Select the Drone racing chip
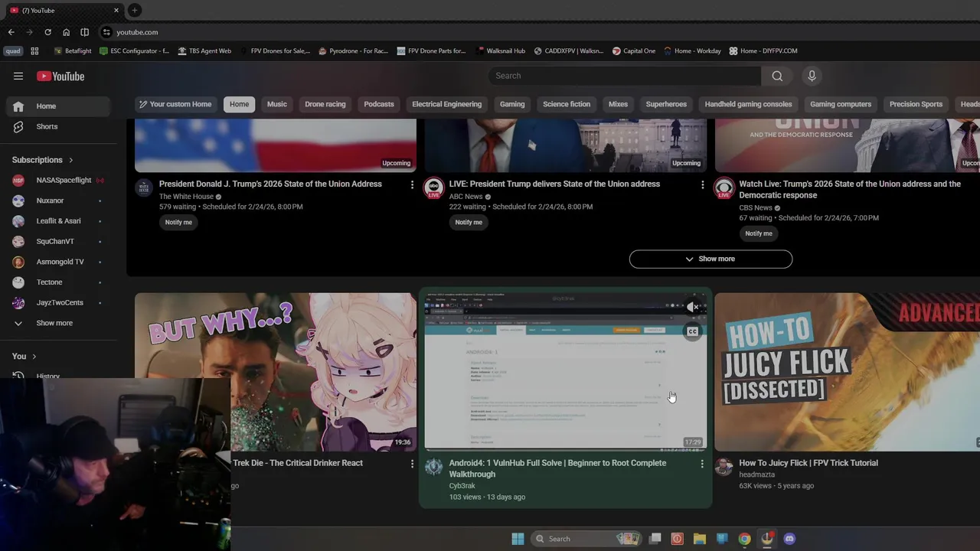 (x=325, y=104)
